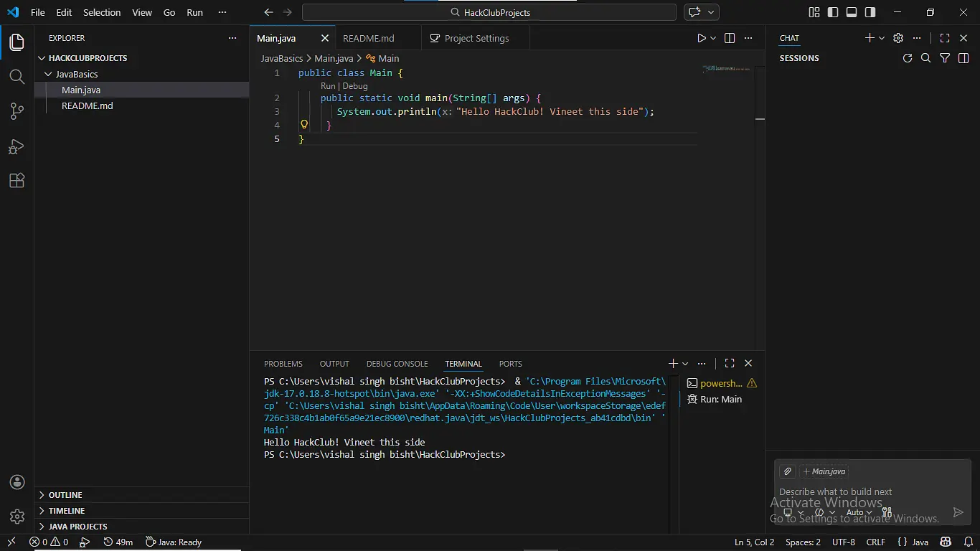Open the Extensions view icon
This screenshot has height=551, width=980.
point(17,180)
